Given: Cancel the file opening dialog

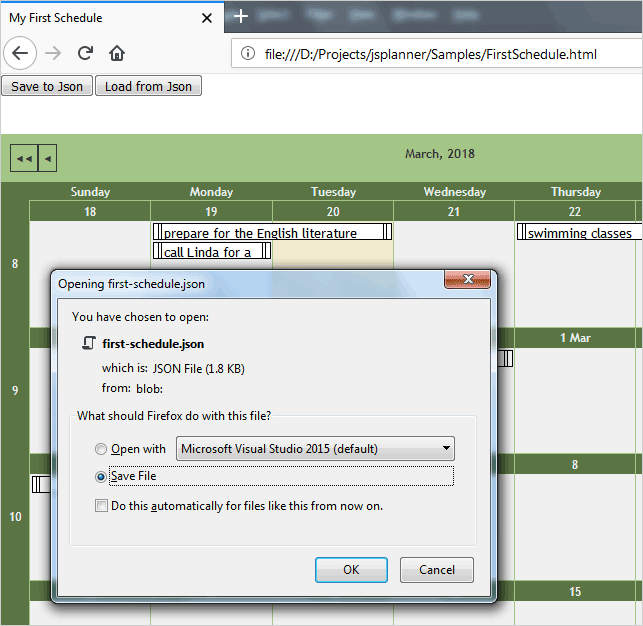Looking at the screenshot, I should tap(436, 570).
